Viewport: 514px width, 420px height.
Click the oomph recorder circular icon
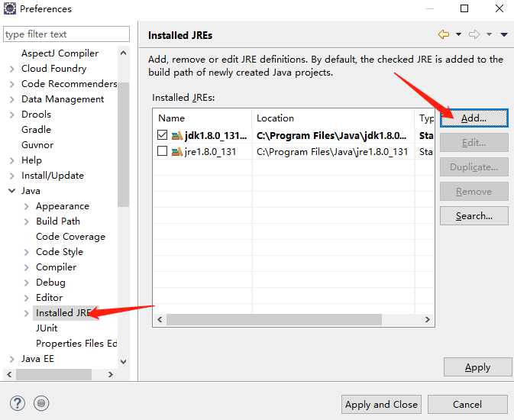(41, 403)
